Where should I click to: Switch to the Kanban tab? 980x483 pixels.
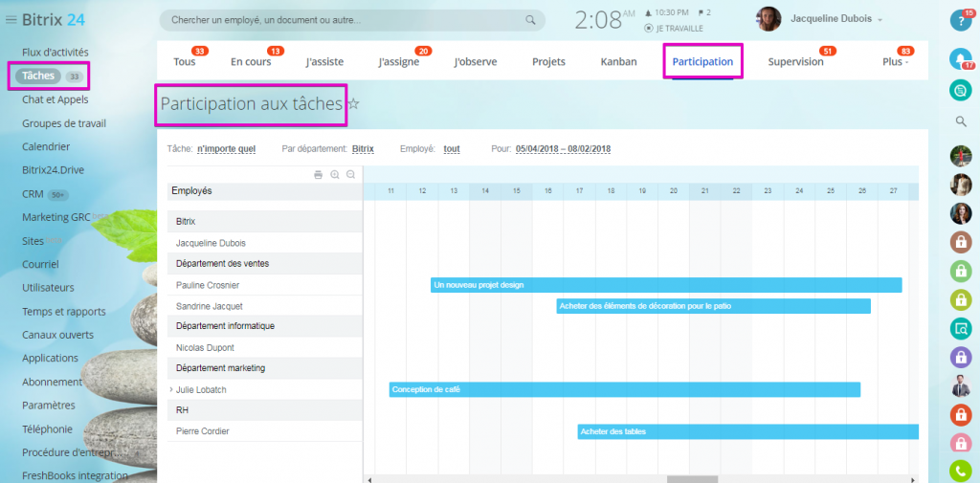tap(619, 62)
